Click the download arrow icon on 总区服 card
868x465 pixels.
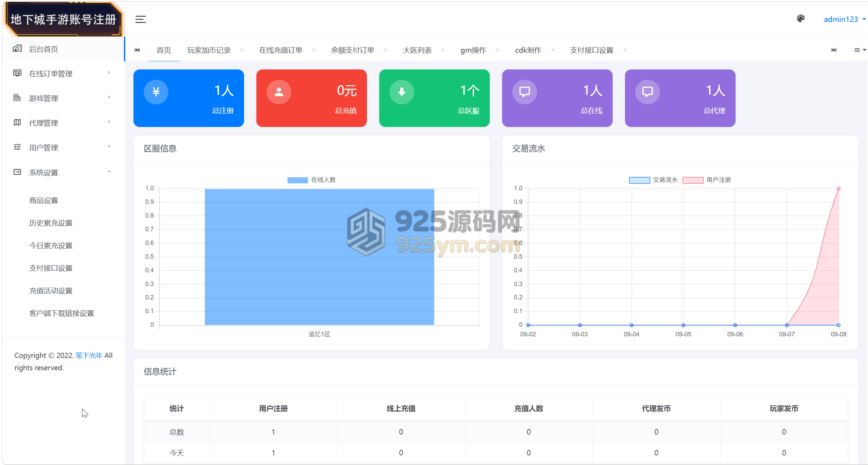(402, 92)
